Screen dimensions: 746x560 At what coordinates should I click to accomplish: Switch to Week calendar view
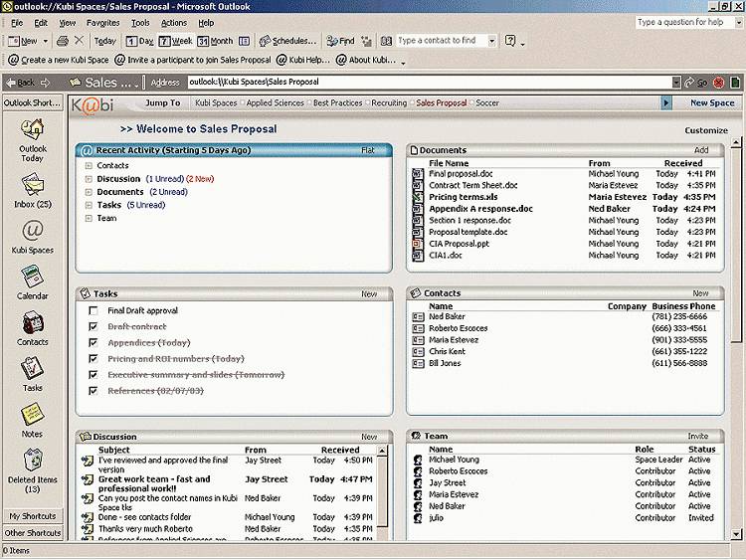tap(175, 41)
